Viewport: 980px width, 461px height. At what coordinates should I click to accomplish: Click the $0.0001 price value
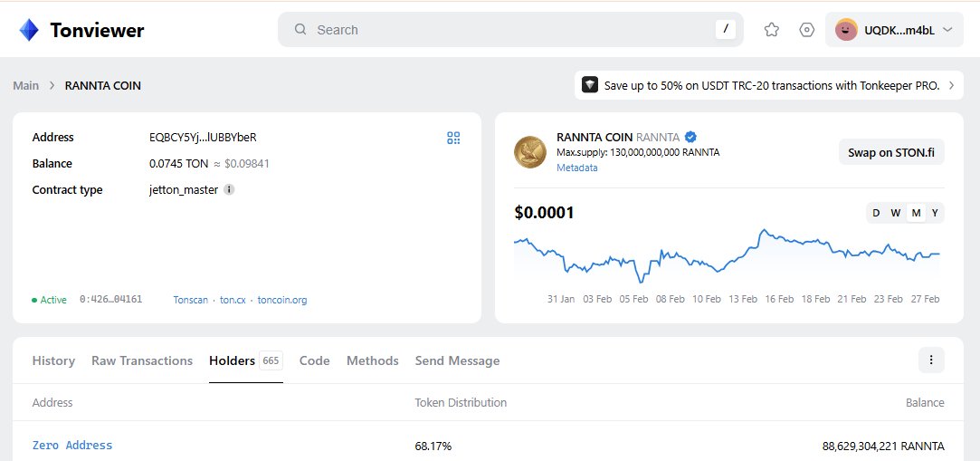[x=544, y=213]
